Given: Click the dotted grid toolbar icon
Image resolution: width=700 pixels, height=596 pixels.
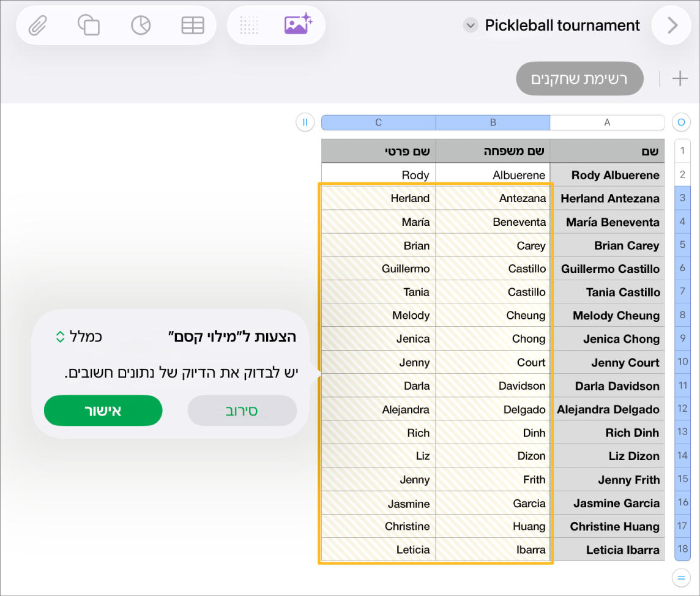Looking at the screenshot, I should tap(249, 26).
